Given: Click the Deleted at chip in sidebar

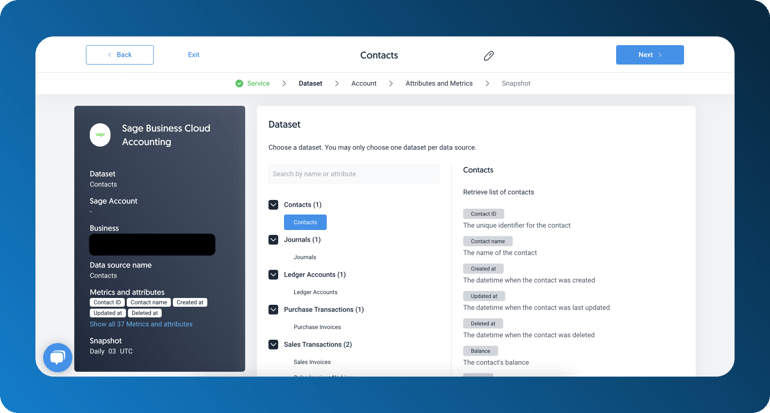Looking at the screenshot, I should 145,313.
